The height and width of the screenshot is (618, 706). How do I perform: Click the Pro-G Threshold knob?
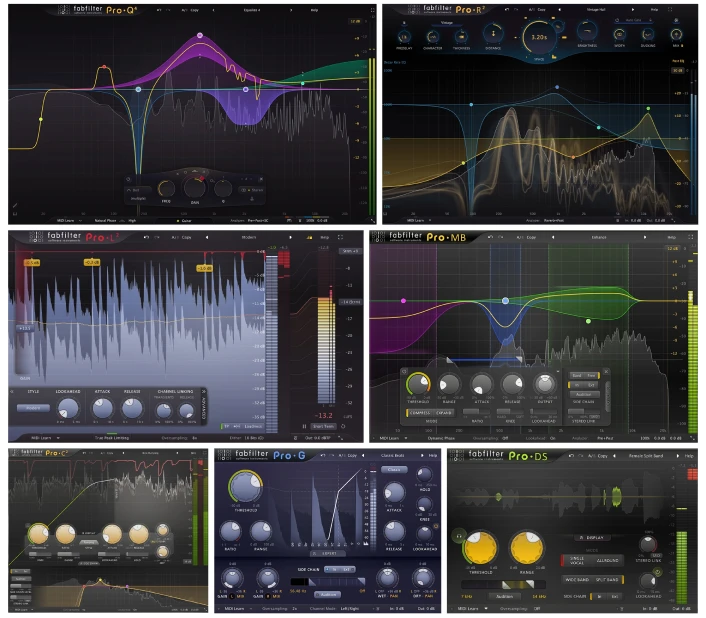pos(245,486)
